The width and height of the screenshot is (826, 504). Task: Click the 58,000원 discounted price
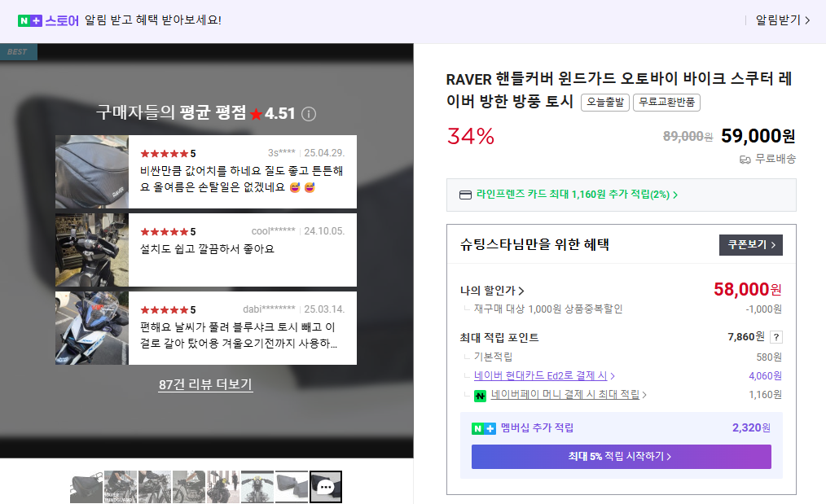click(x=748, y=289)
